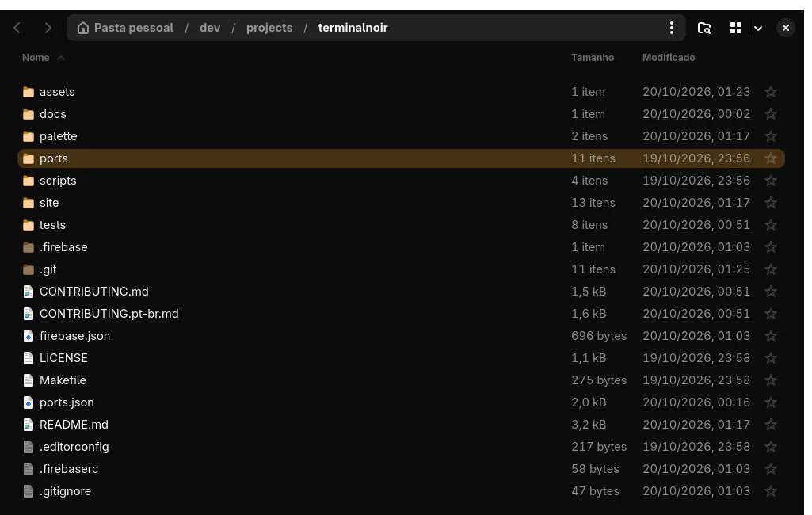The width and height of the screenshot is (812, 515).
Task: Select docs folder icon
Action: 29,114
